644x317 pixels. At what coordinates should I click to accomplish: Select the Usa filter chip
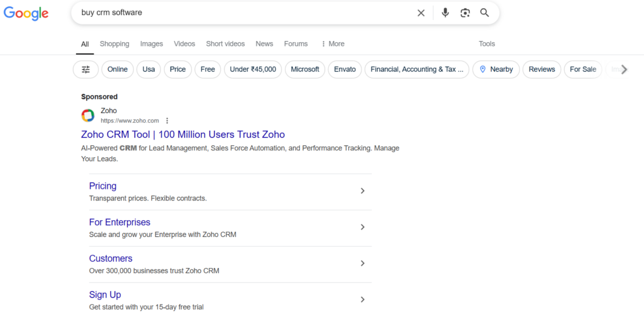(x=148, y=69)
